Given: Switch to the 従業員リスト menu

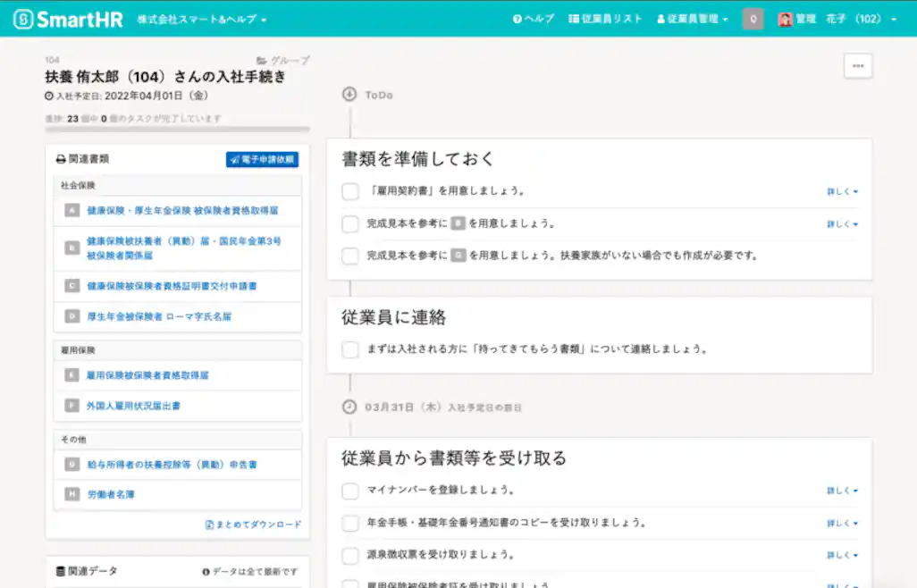Looking at the screenshot, I should click(x=606, y=17).
